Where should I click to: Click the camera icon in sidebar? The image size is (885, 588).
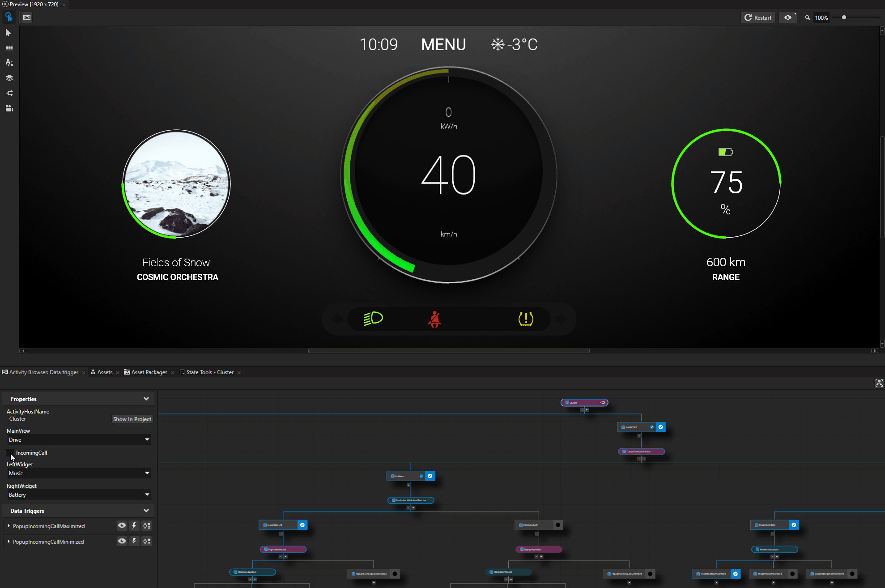coord(9,108)
